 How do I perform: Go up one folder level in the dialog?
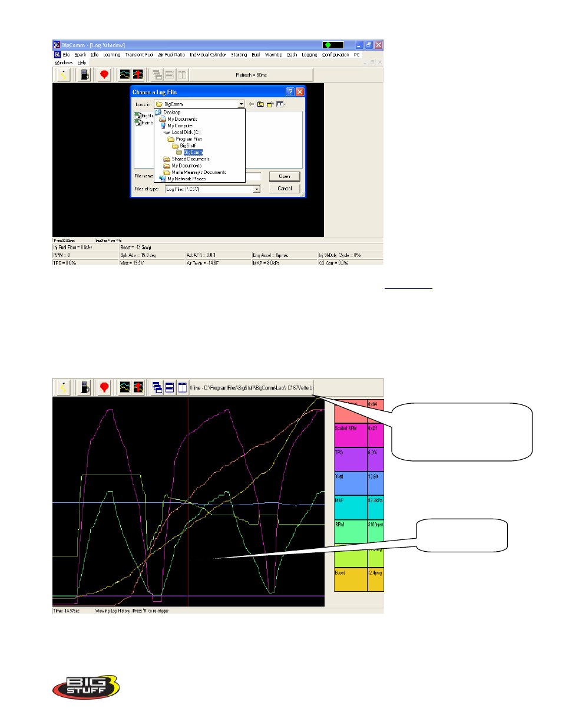coord(260,104)
